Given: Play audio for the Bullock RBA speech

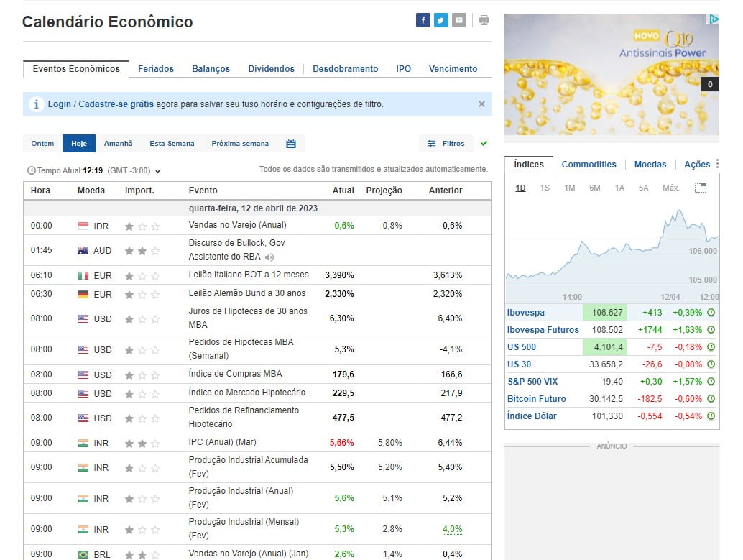Looking at the screenshot, I should (269, 257).
